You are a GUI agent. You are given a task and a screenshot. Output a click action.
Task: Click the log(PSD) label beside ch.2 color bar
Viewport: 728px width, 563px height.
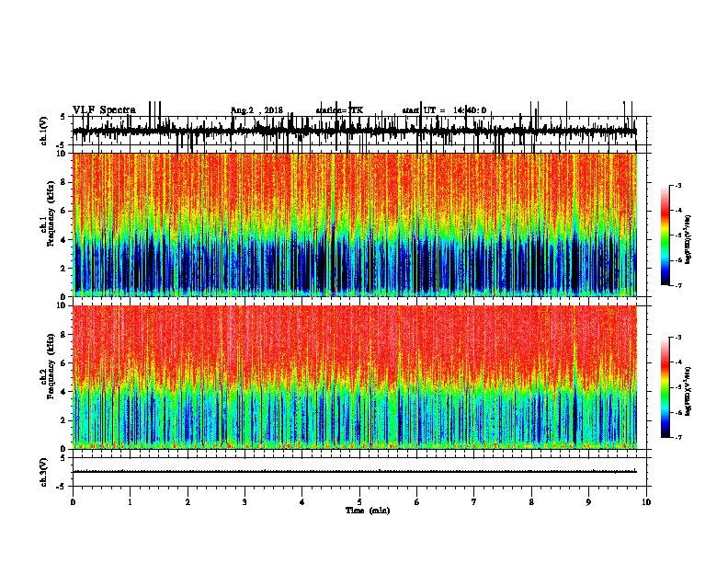688,392
